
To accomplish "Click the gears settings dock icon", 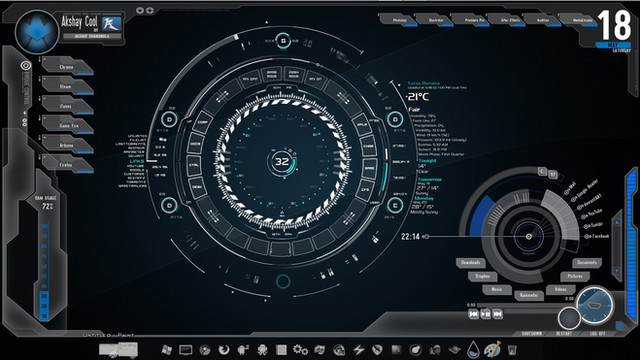I will pyautogui.click(x=300, y=350).
